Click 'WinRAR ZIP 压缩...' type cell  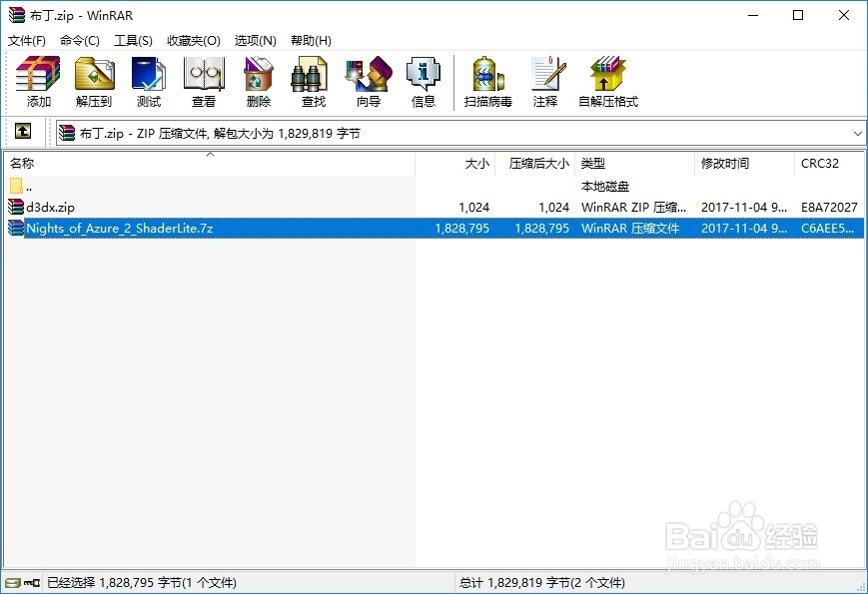pos(633,208)
